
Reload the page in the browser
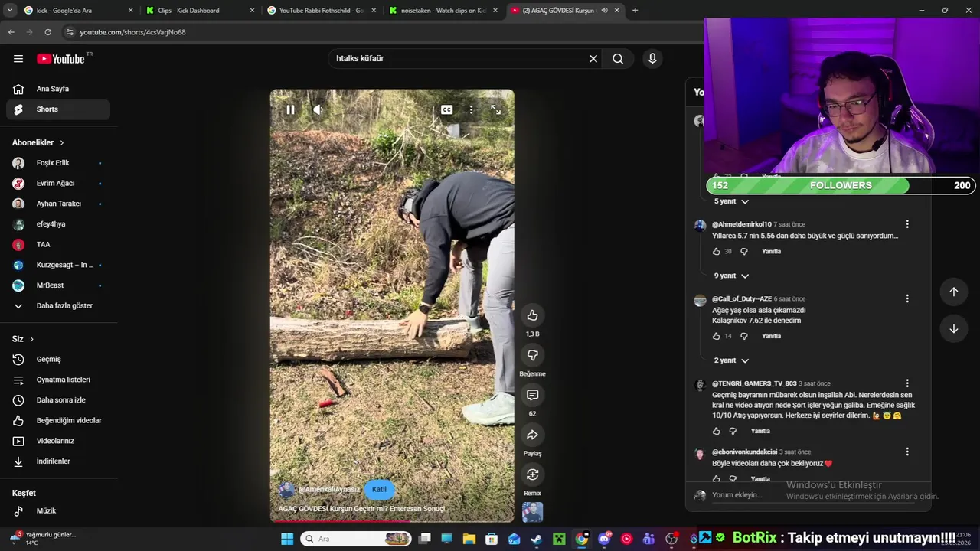[x=47, y=32]
